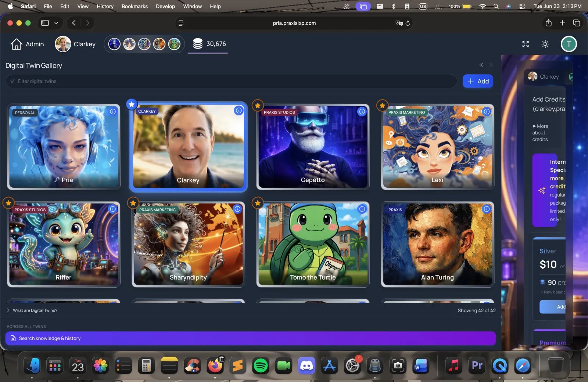Toggle Safari sidebar icon
Image resolution: width=588 pixels, height=382 pixels.
pyautogui.click(x=45, y=23)
